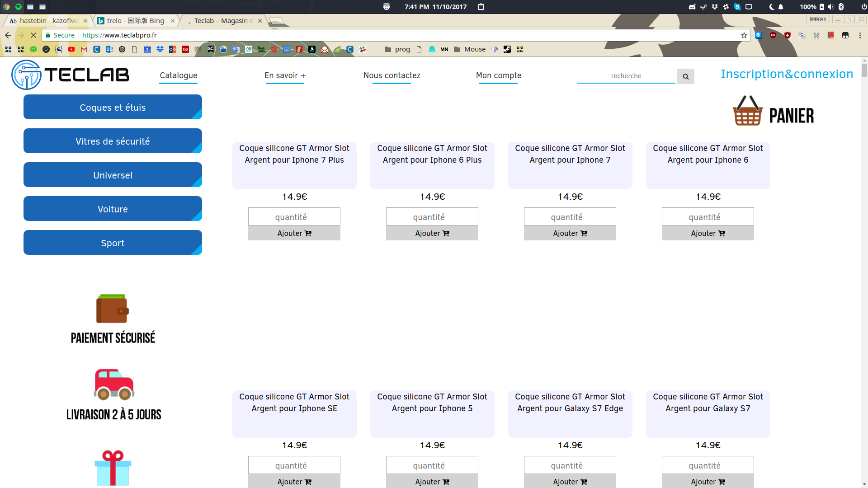Open Galaxy S7 Edge product title
This screenshot has height=488, width=868.
(x=570, y=403)
